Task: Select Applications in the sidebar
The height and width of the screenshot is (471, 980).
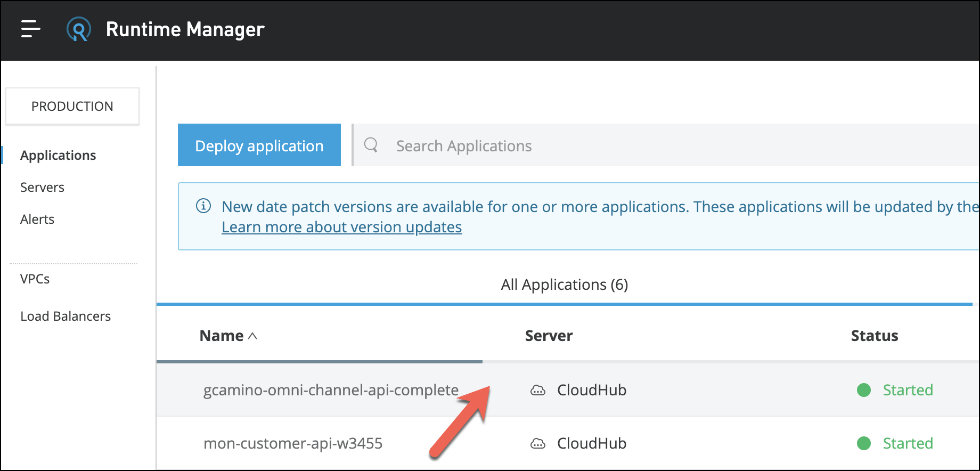Action: tap(58, 155)
